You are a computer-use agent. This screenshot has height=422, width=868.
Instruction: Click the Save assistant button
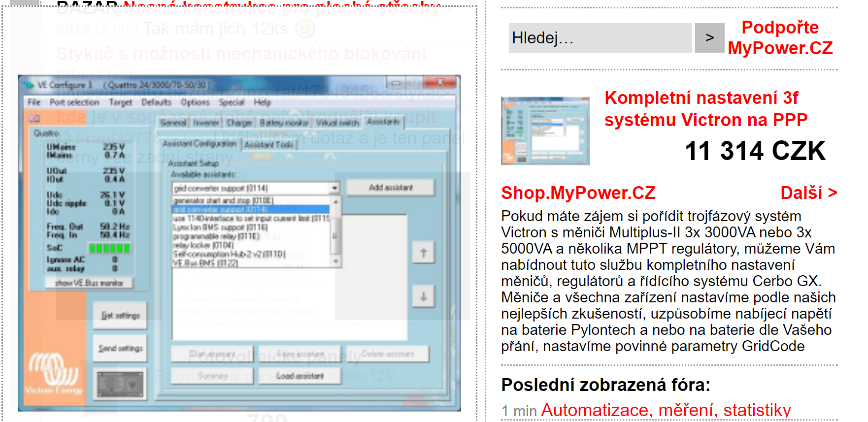(x=300, y=354)
